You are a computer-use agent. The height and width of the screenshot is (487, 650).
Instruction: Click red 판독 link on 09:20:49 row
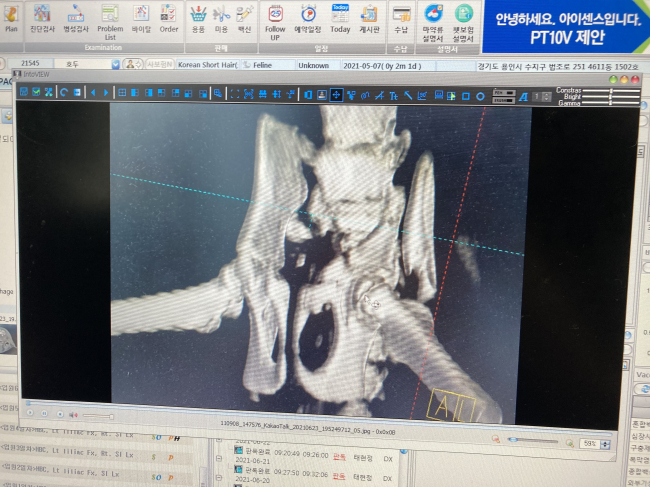tap(339, 457)
